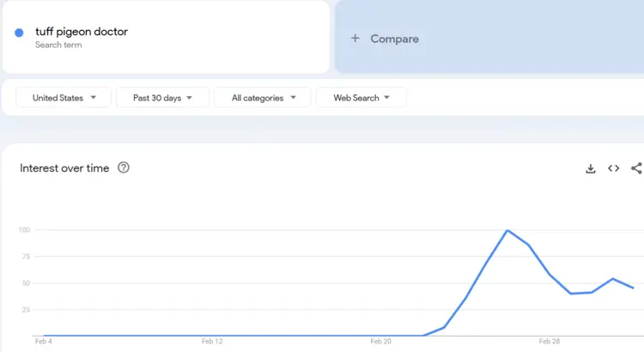The image size is (644, 352).
Task: Click the Feb 12 axis label
Action: 212,342
